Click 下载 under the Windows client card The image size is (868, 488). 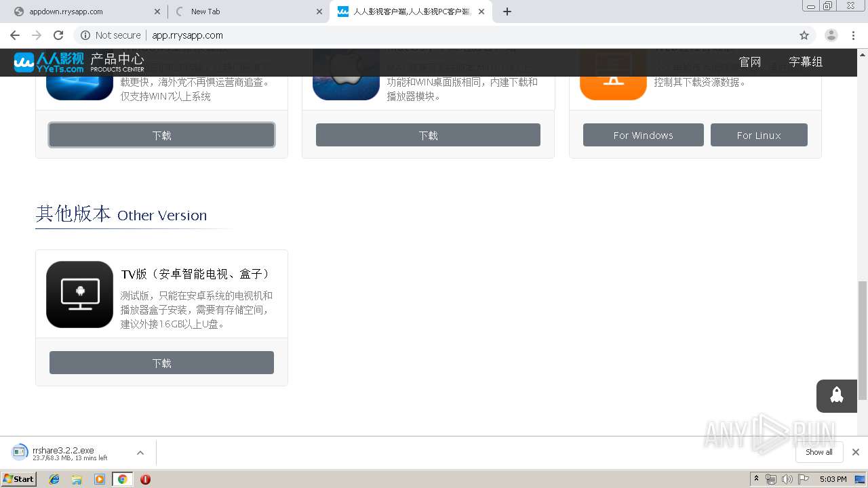click(161, 135)
